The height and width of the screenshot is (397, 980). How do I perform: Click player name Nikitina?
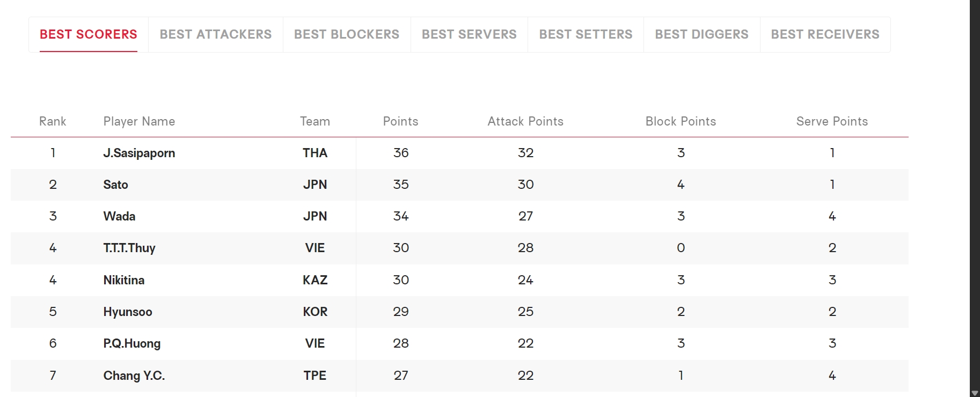point(123,280)
